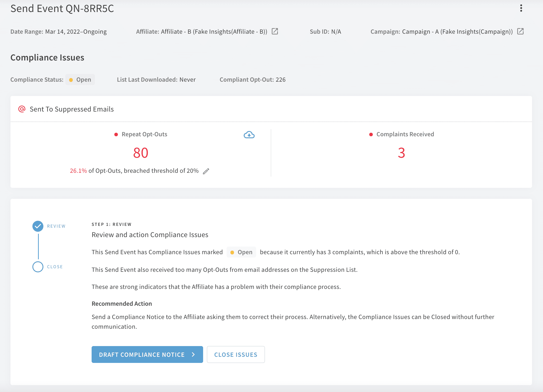
Task: Click the Sub ID N/A value
Action: coord(336,32)
